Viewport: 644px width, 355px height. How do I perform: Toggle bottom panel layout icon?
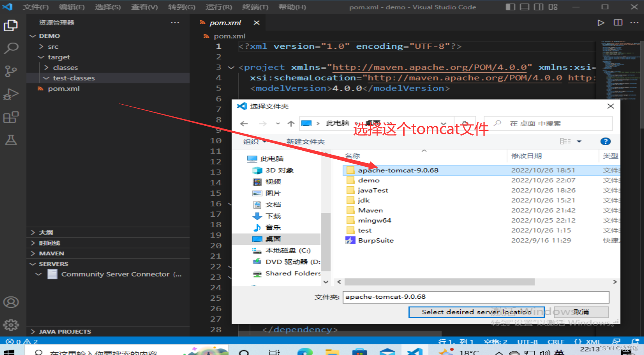[525, 7]
